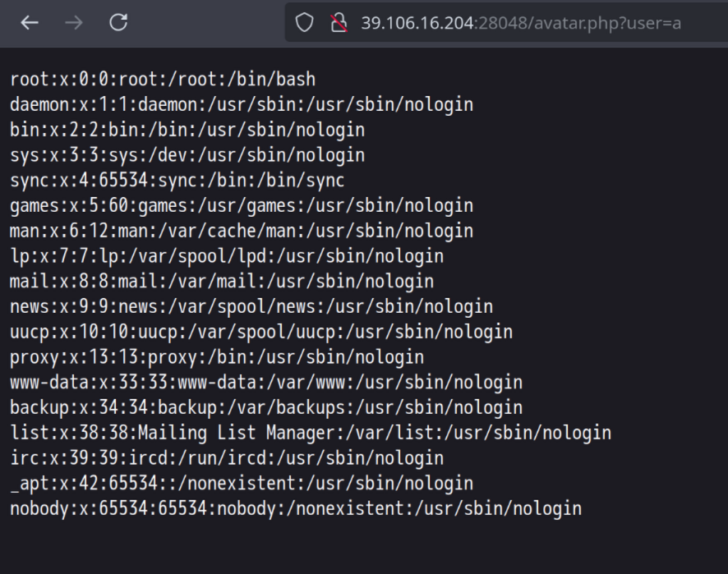Click the www-data account line
This screenshot has width=728, height=574.
(266, 383)
